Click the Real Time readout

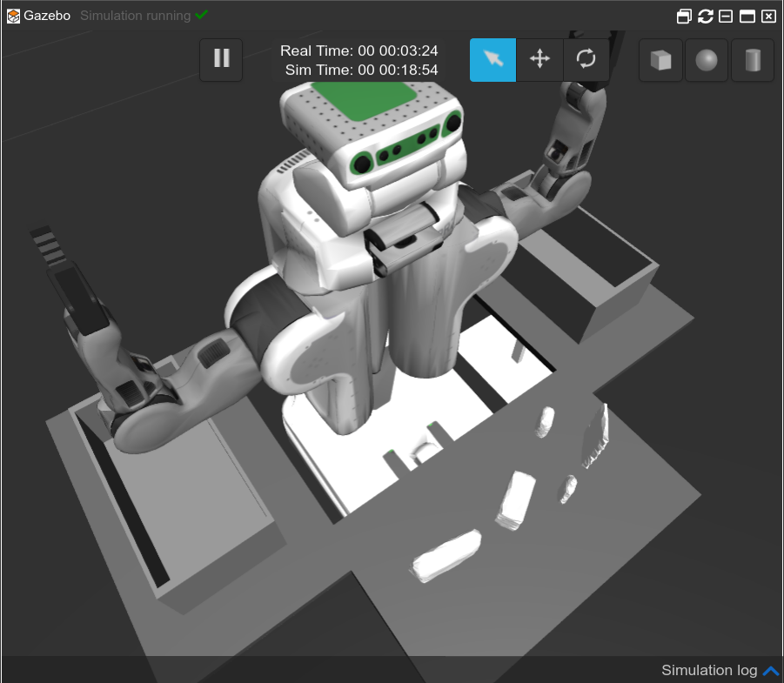358,51
